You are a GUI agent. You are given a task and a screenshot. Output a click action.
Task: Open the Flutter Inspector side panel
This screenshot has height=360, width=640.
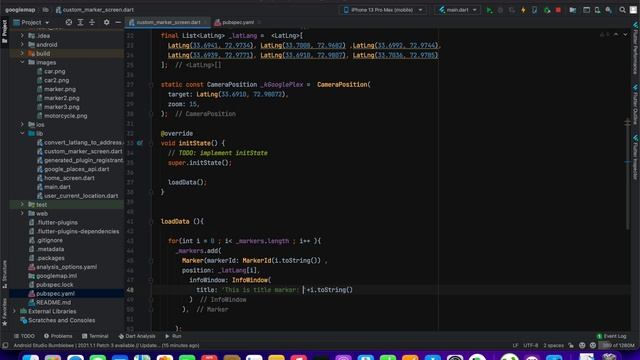pyautogui.click(x=636, y=157)
